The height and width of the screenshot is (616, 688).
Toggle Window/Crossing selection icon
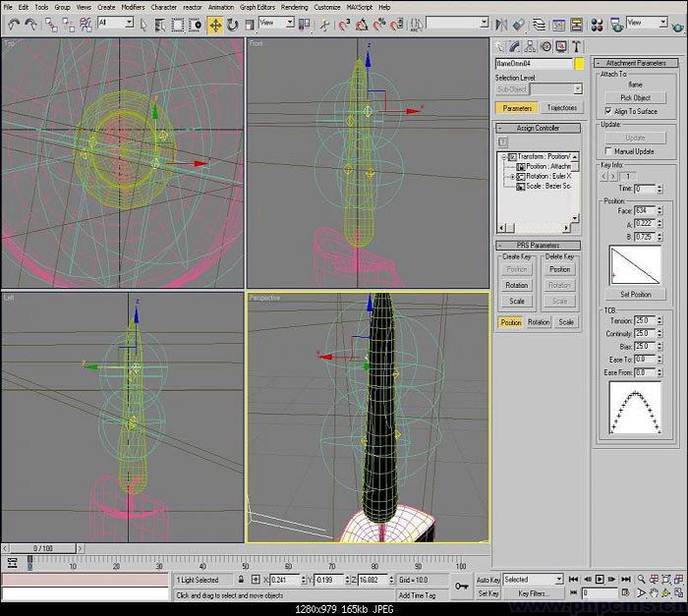pos(195,25)
